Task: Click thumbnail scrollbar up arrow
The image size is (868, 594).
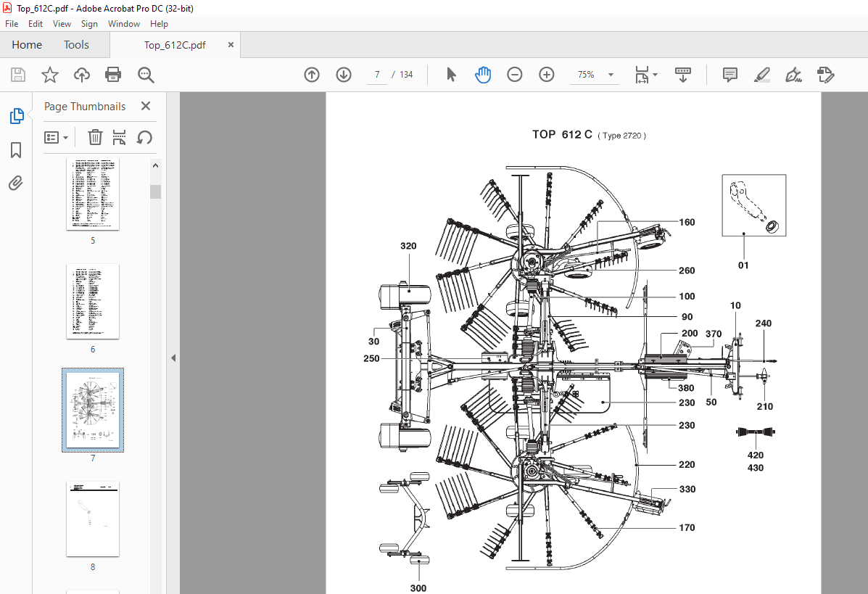Action: (156, 165)
